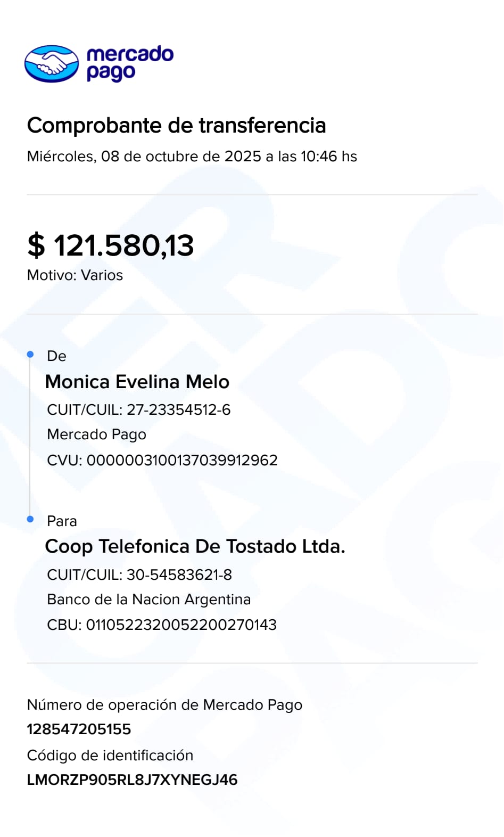Select recipient Coop Telefonica De Tostado Ltda.
The width and height of the screenshot is (504, 837).
coord(195,546)
